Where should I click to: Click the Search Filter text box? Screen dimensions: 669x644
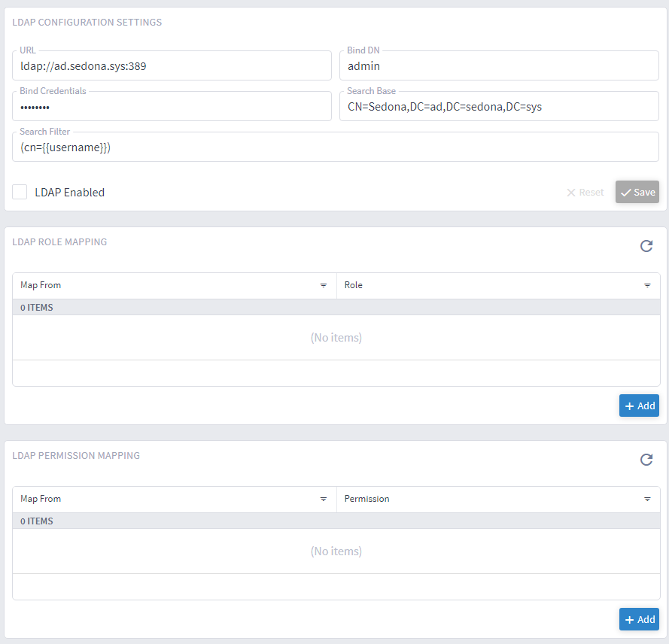point(335,147)
